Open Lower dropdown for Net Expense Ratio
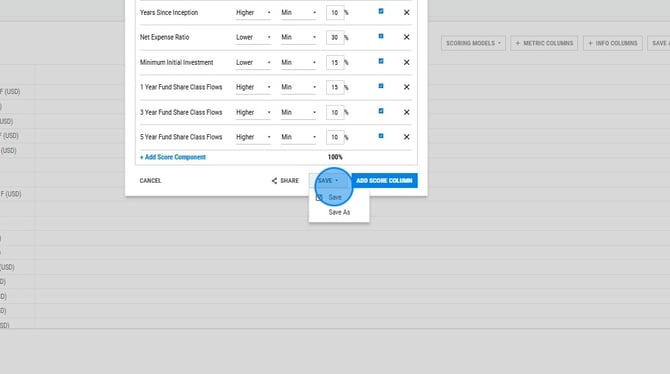This screenshot has height=374, width=670. coord(253,38)
